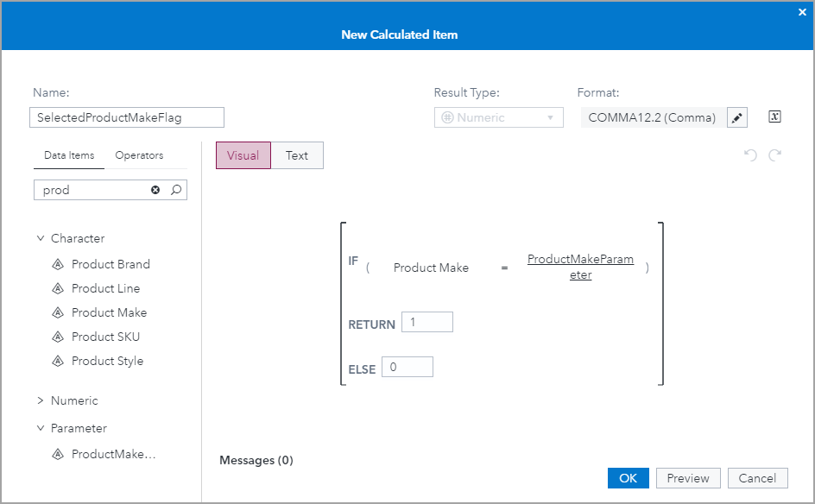
Task: Switch to Text editor mode
Action: pos(297,155)
